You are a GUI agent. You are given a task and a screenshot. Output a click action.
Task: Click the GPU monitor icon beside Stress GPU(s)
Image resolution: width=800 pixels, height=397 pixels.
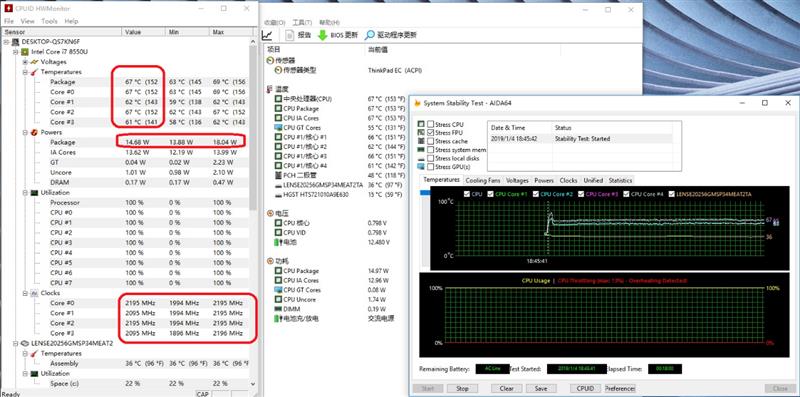pyautogui.click(x=421, y=167)
